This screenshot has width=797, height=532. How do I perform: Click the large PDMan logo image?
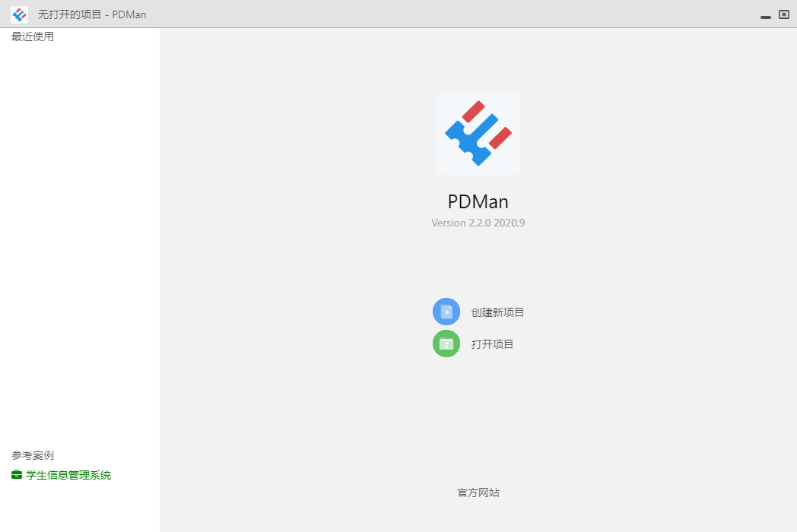478,133
